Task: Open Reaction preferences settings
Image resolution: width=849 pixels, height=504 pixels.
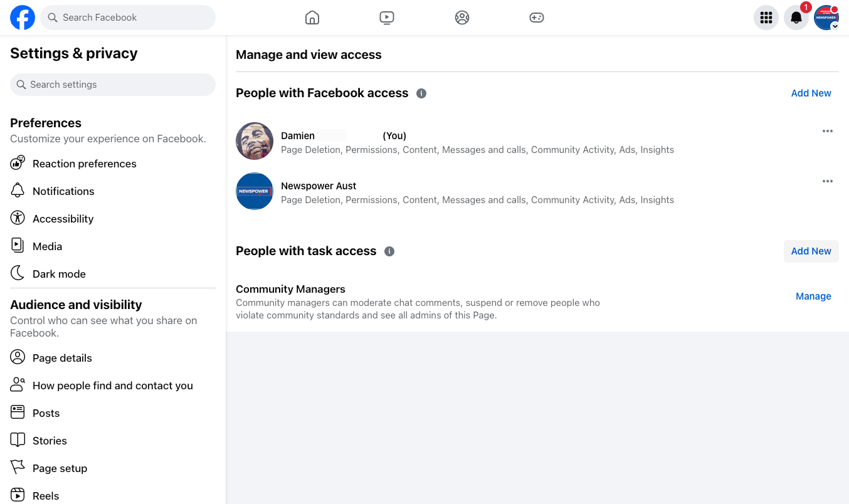Action: [113, 164]
